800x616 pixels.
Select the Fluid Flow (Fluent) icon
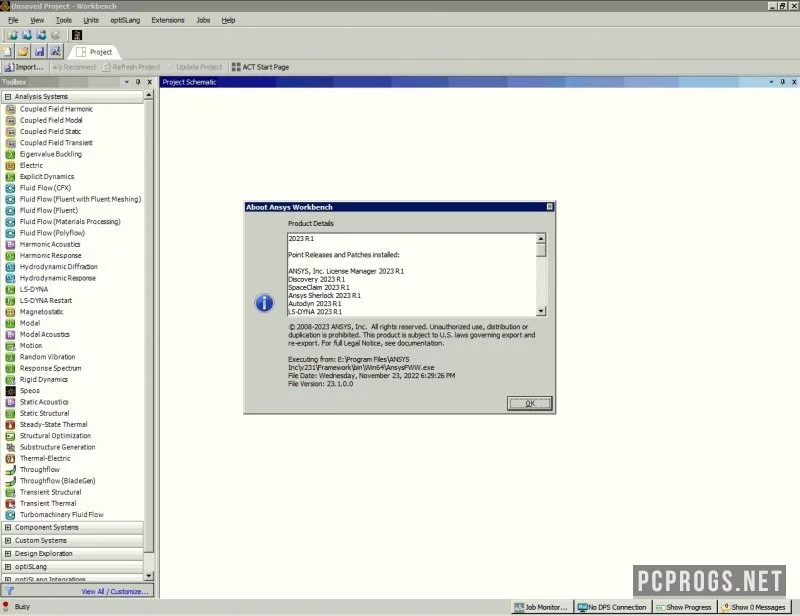tap(10, 210)
